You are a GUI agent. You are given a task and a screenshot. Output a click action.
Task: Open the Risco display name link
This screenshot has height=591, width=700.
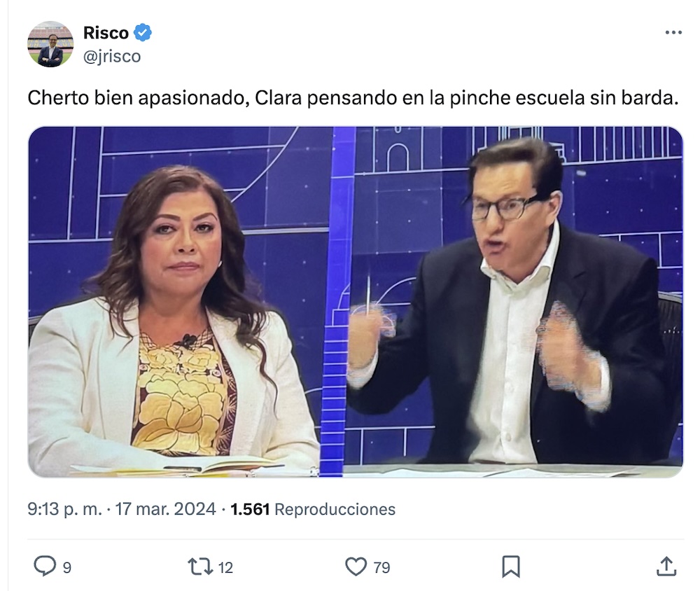[x=106, y=33]
